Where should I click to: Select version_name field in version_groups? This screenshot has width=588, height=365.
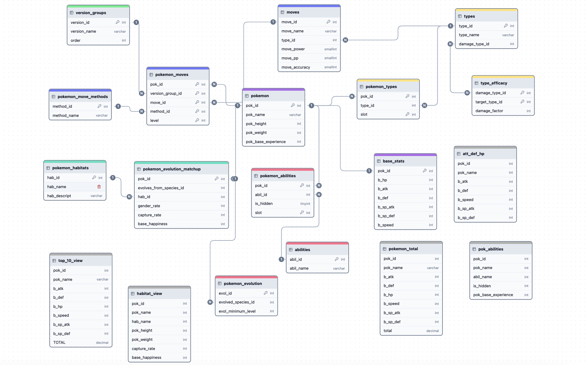[x=98, y=31]
